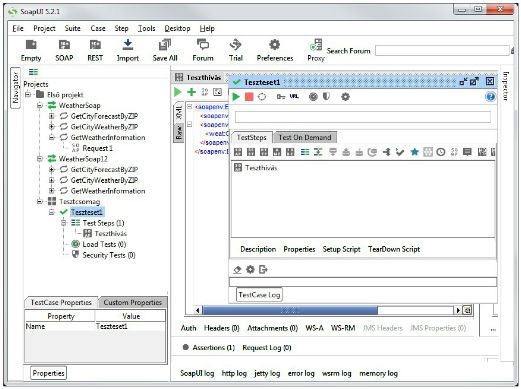Click the TestCase Log button
The image size is (521, 389).
[x=259, y=295]
